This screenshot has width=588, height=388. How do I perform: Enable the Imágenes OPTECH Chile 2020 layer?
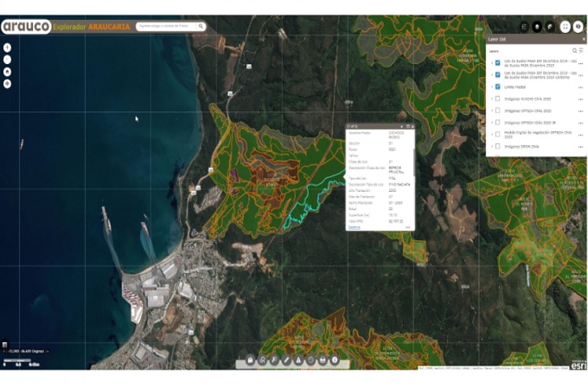[497, 111]
